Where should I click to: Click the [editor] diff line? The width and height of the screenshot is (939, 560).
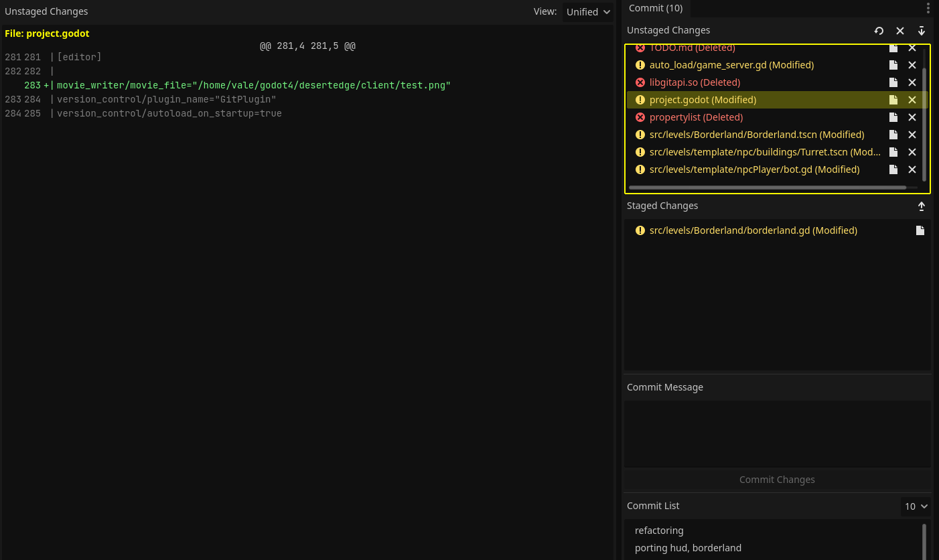click(79, 58)
